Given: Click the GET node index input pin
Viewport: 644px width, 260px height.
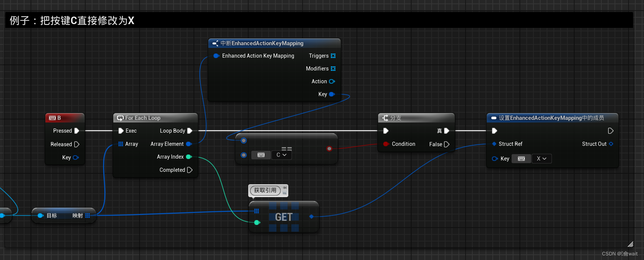Looking at the screenshot, I should pyautogui.click(x=257, y=223).
